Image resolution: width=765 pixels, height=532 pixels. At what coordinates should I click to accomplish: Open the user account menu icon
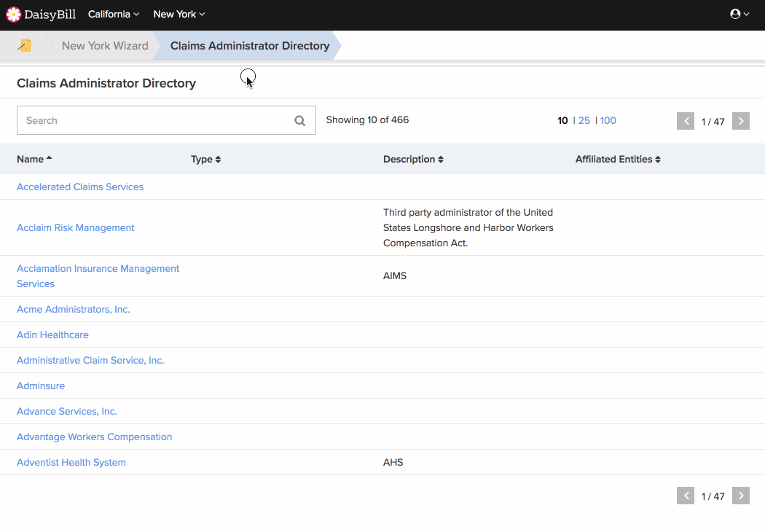(739, 14)
